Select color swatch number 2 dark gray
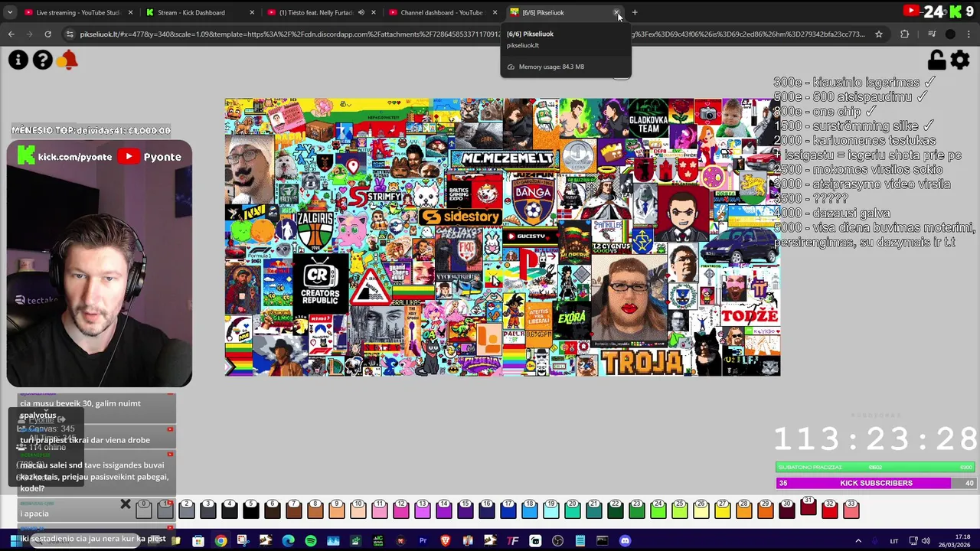Viewport: 980px width, 551px height. pos(187,509)
